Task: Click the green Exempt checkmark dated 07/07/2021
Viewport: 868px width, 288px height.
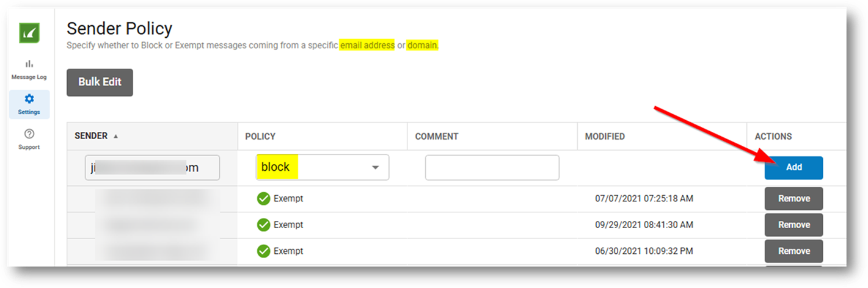Action: click(x=263, y=198)
